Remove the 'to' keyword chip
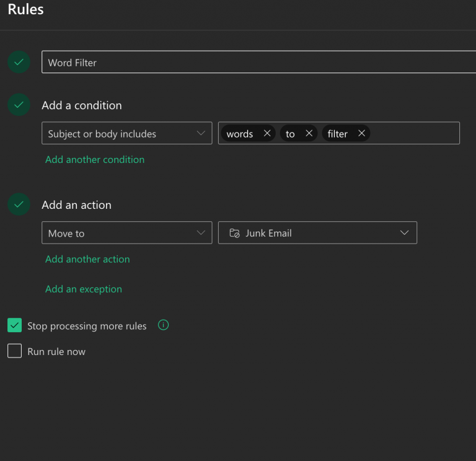The image size is (476, 461). pyautogui.click(x=309, y=133)
